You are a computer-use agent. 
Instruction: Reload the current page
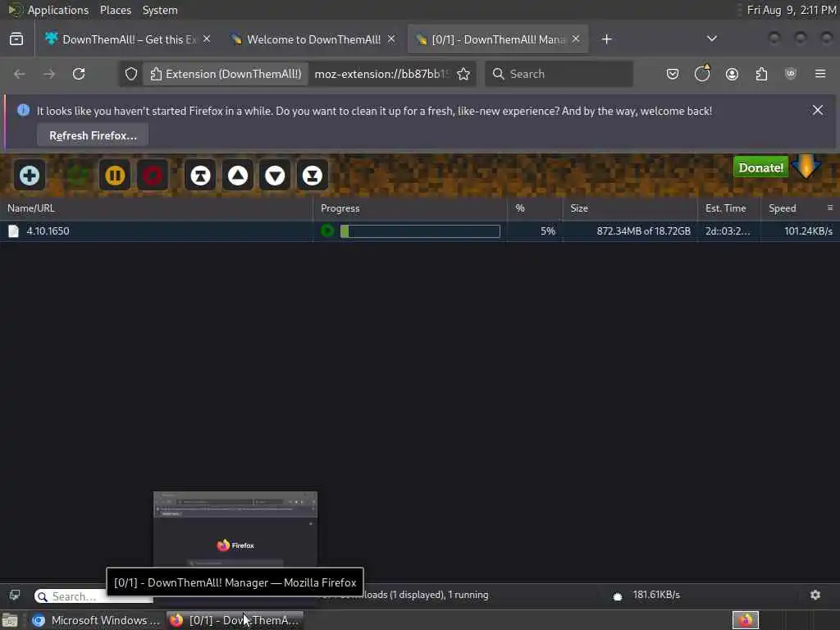[79, 74]
